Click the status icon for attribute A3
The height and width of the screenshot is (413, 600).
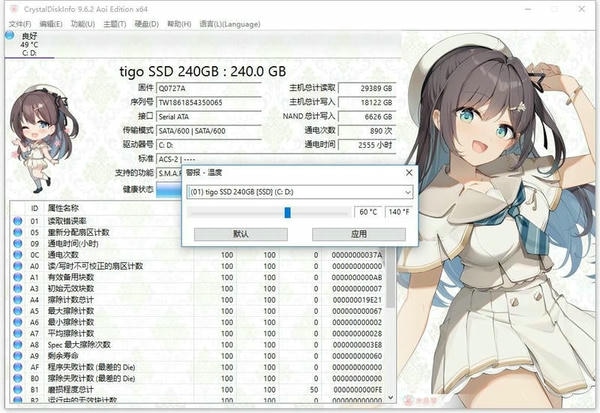(18, 288)
